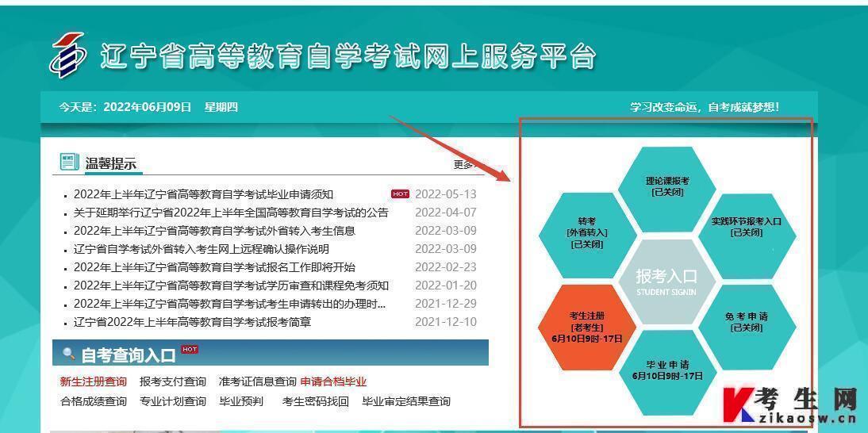Open 2022年上半年辽宁省高等教育自学考试毕业申请须知 notice

point(203,194)
